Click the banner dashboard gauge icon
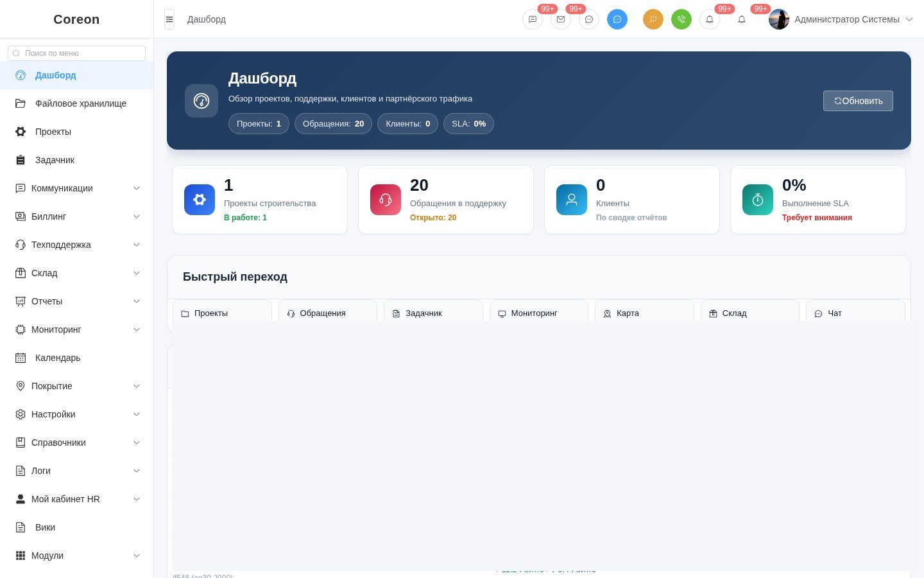Screen dimensions: 924x578 [x=201, y=101]
